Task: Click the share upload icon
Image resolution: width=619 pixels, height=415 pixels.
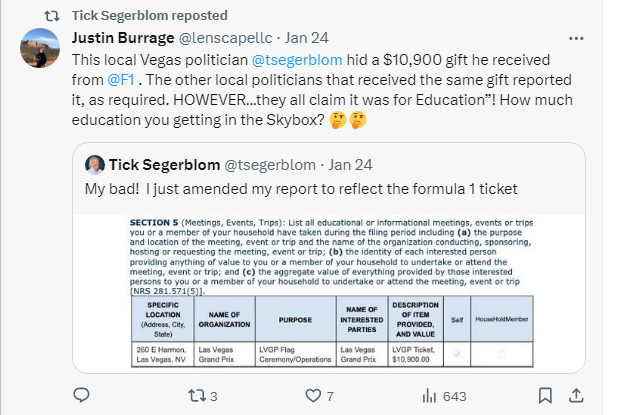Action: 577,396
